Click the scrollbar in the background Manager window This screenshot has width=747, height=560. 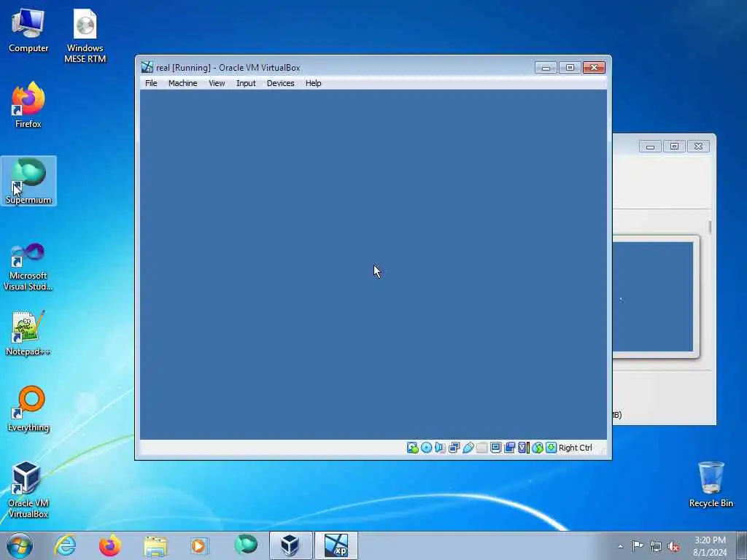click(x=709, y=227)
